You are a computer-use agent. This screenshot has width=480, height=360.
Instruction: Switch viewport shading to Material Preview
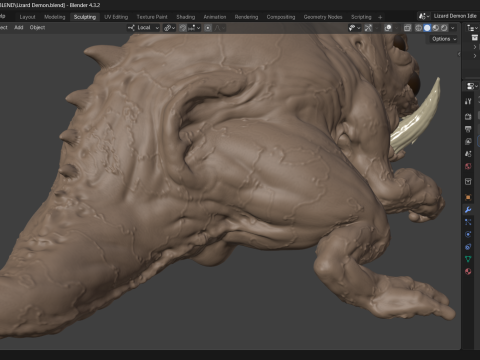[435, 28]
